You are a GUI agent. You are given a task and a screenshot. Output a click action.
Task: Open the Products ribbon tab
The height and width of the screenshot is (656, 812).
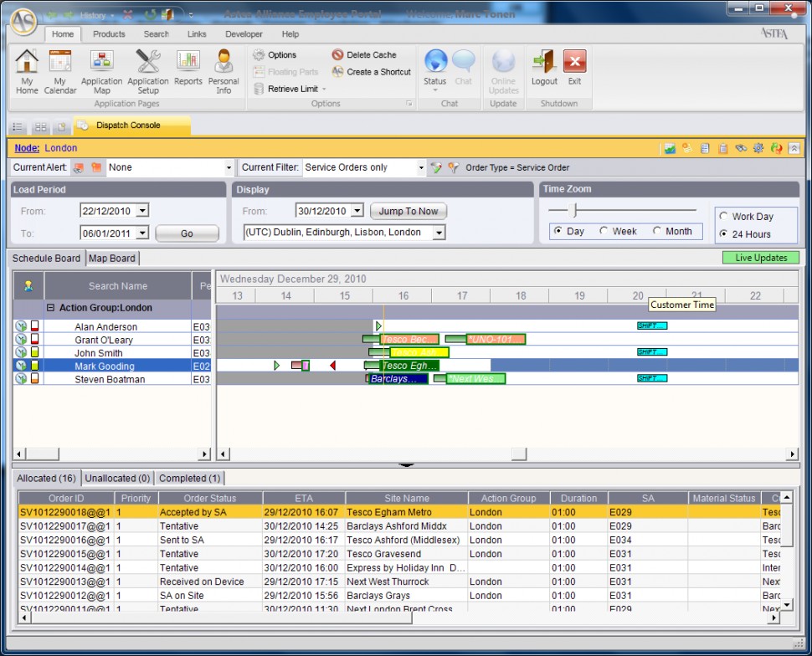[x=109, y=34]
